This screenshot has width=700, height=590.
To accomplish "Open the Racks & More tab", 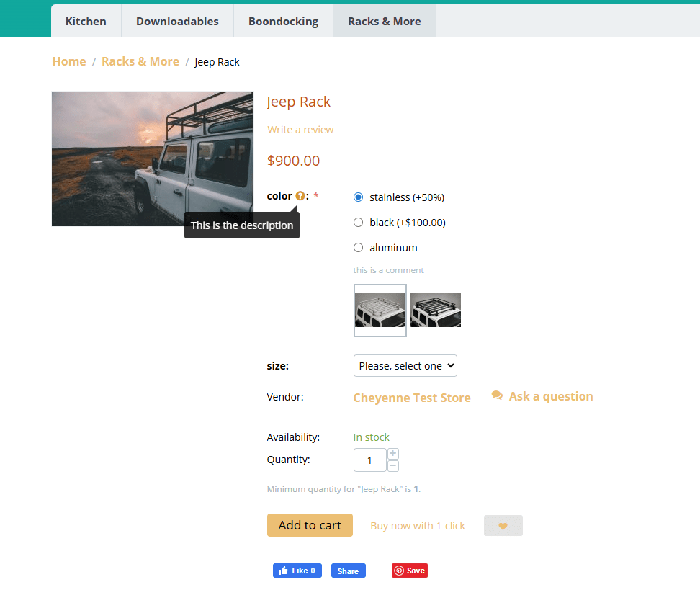I will [384, 21].
